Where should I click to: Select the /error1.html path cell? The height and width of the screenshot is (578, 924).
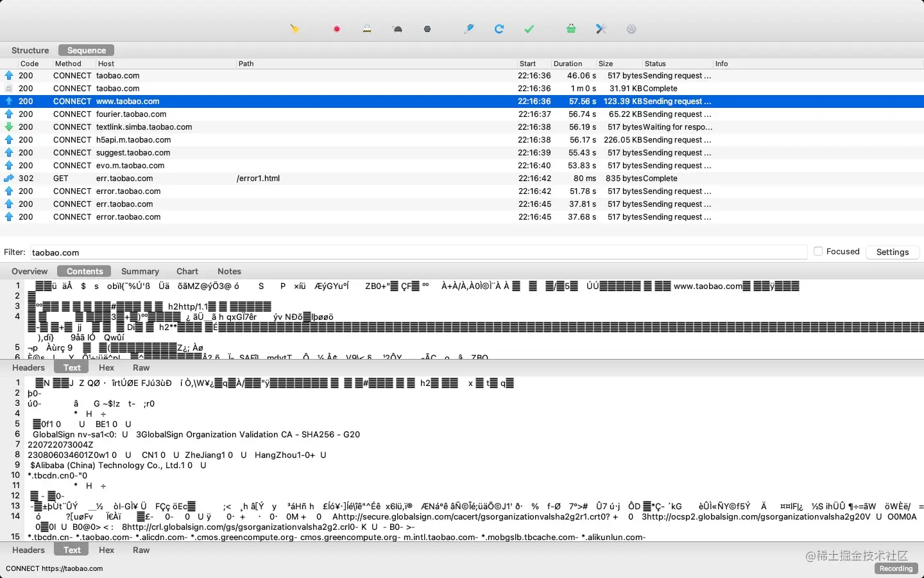coord(258,179)
